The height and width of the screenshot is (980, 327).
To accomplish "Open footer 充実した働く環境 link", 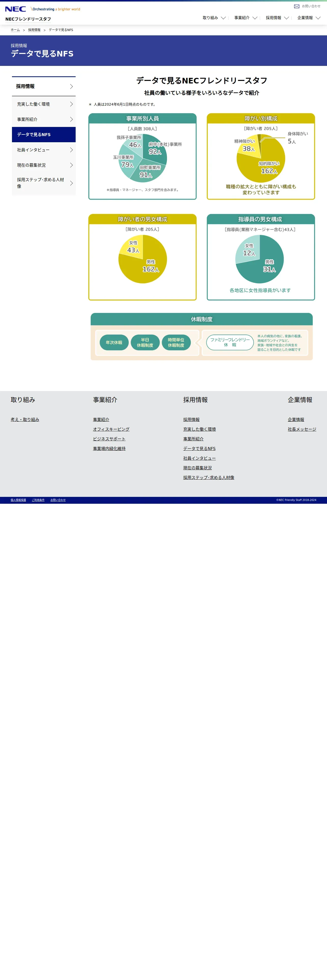I will pos(199,429).
